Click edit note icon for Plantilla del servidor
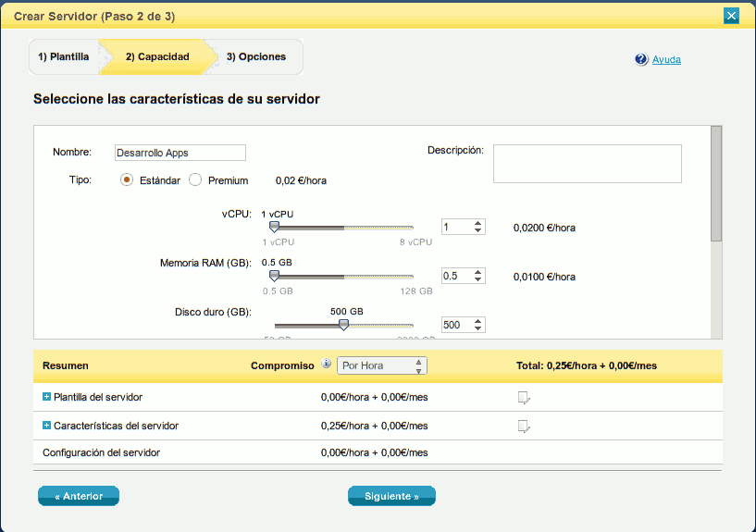 (x=524, y=398)
